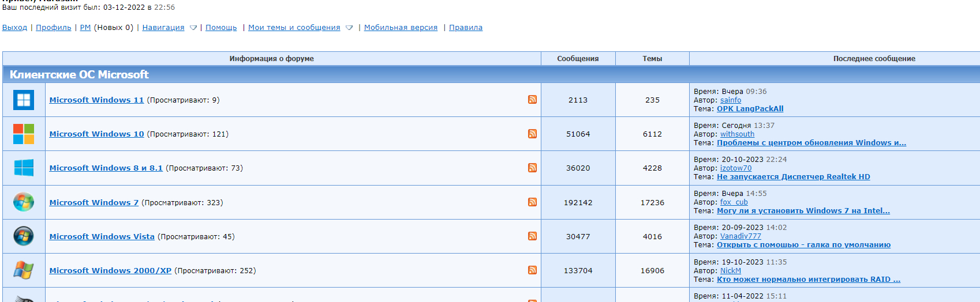Open RSS feed for Microsoft Windows 10
Viewport: 980px width, 302px height.
(x=532, y=134)
